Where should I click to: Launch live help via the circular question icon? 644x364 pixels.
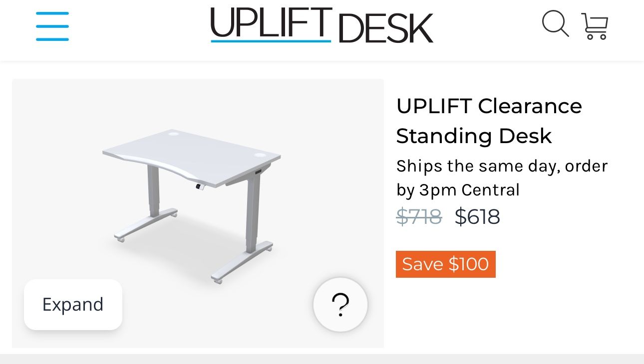[340, 305]
